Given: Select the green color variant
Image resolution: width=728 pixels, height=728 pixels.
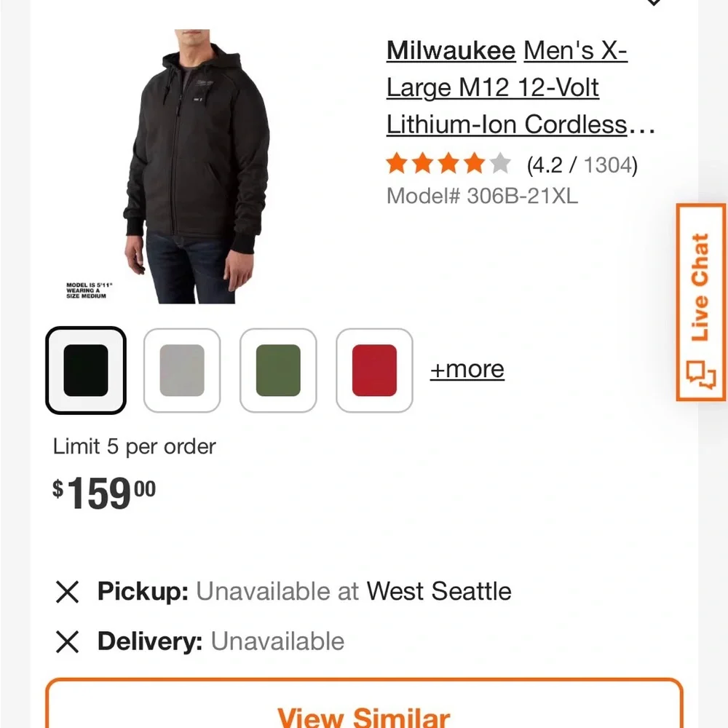Looking at the screenshot, I should [277, 370].
